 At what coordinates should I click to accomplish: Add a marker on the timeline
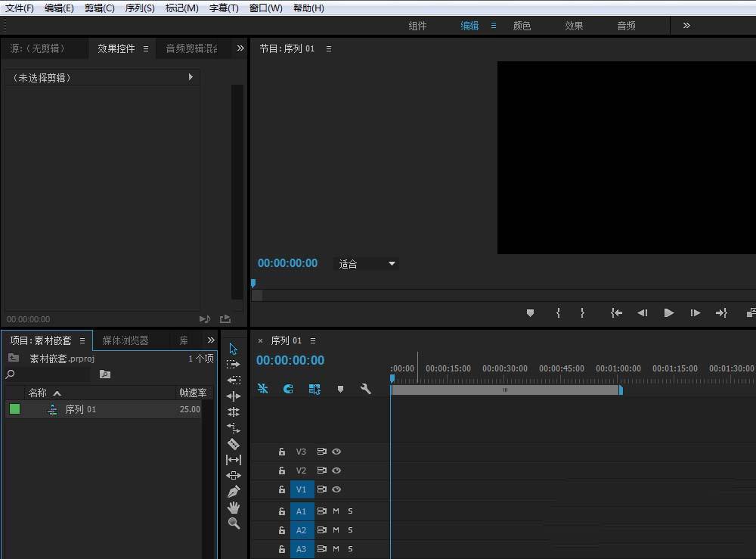(x=340, y=389)
